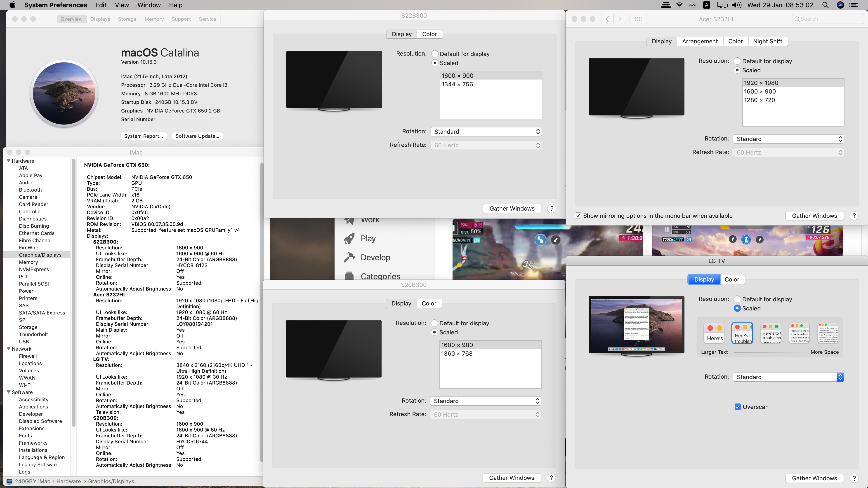The image size is (868, 488).
Task: Open the Apple menu
Action: [x=12, y=5]
